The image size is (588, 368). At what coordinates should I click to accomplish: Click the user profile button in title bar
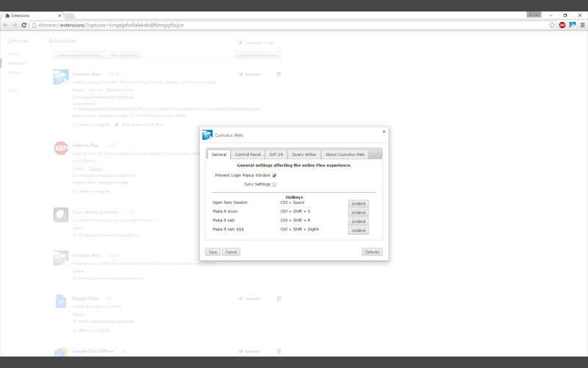point(534,15)
